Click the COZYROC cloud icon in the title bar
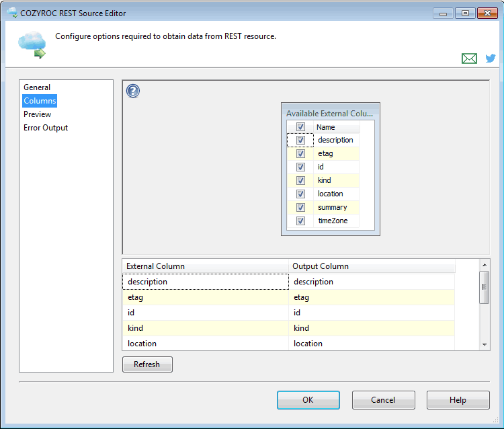504x429 pixels. (12, 13)
